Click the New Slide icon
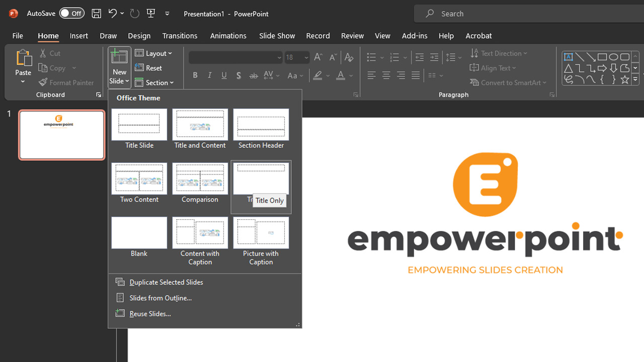 coord(119,57)
